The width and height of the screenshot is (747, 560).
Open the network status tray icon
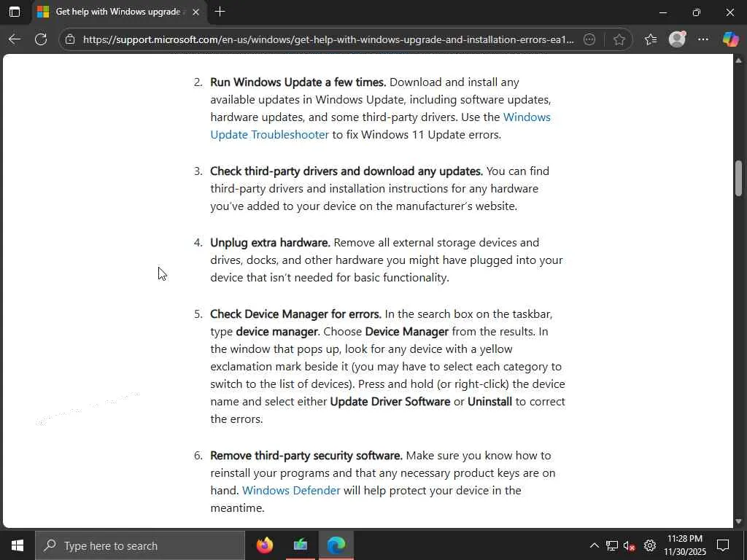pos(612,545)
